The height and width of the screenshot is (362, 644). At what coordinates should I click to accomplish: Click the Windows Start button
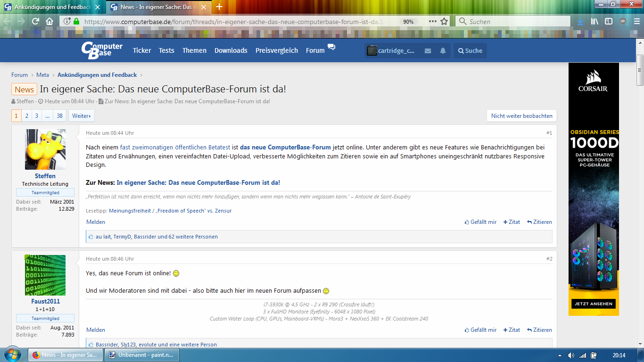coord(13,355)
